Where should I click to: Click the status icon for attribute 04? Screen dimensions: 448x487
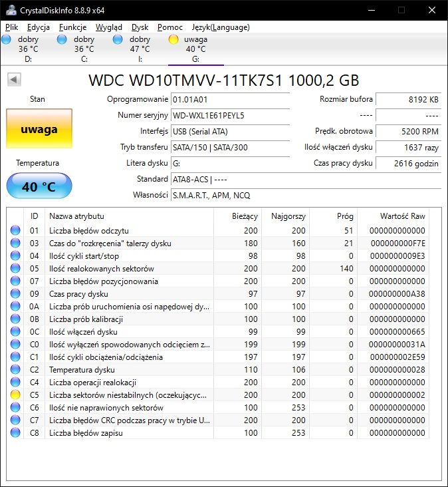tap(15, 256)
